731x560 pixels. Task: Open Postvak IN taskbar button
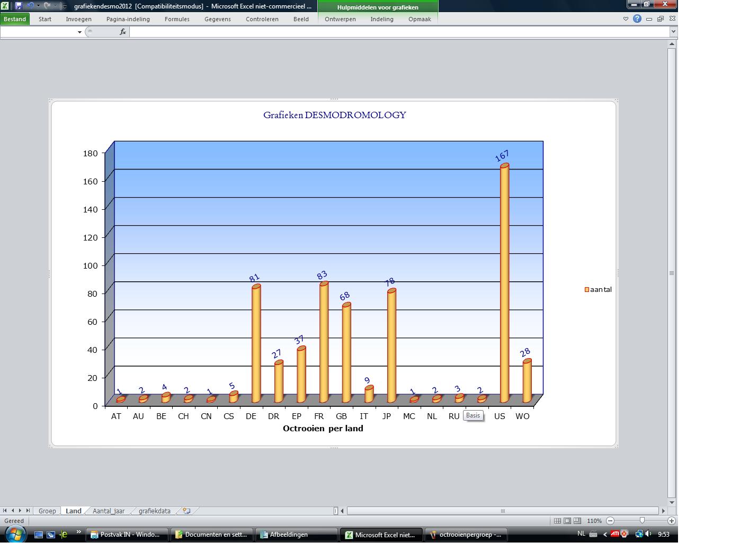point(128,535)
